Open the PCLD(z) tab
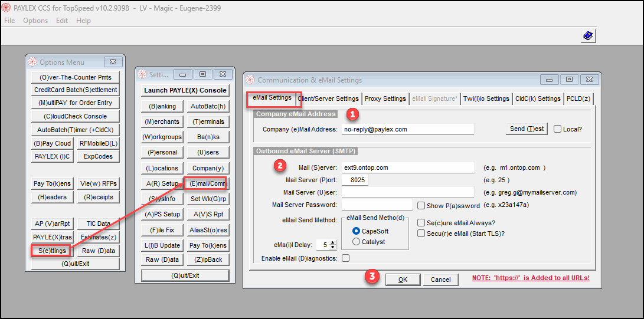The height and width of the screenshot is (319, 644). pyautogui.click(x=578, y=98)
